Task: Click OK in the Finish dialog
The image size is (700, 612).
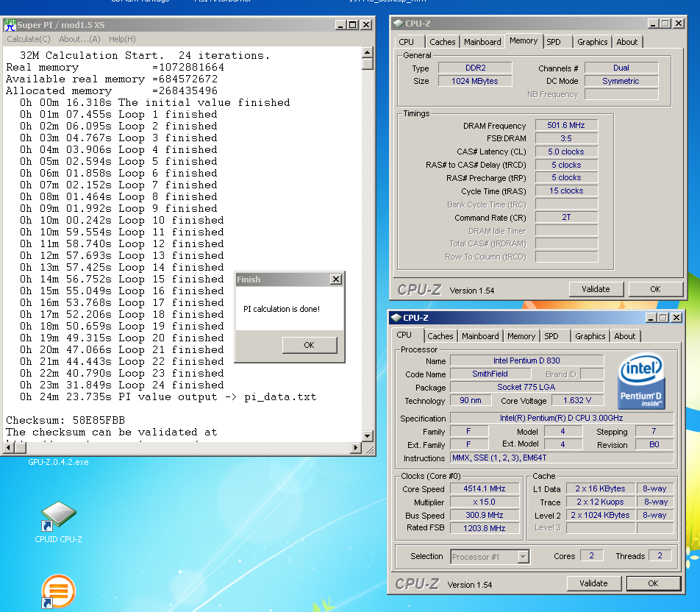Action: [x=310, y=345]
